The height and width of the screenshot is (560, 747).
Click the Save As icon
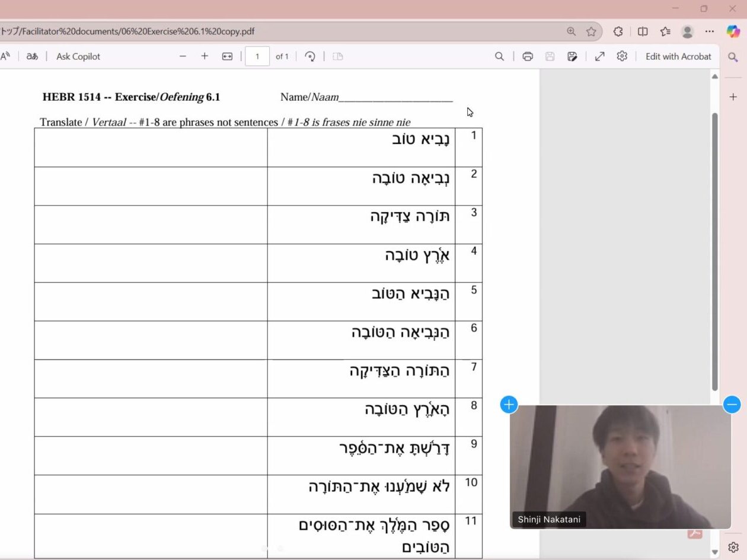[x=572, y=56]
